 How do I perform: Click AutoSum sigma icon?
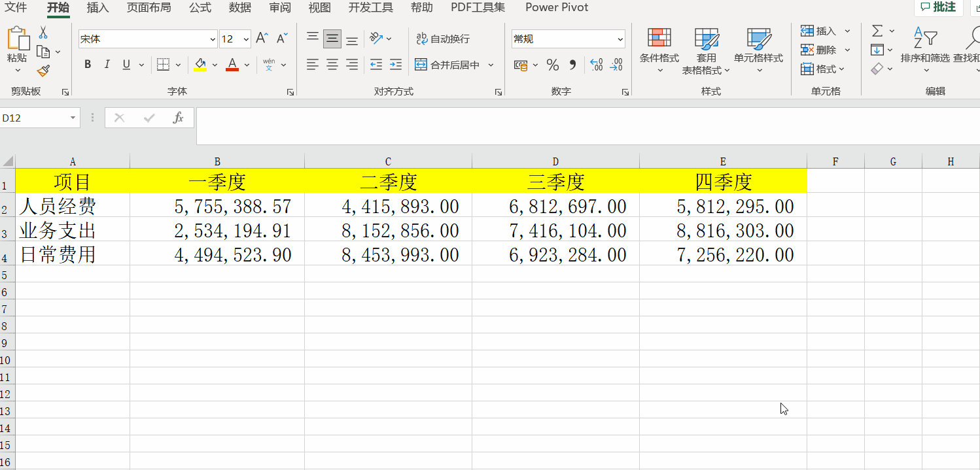[877, 31]
